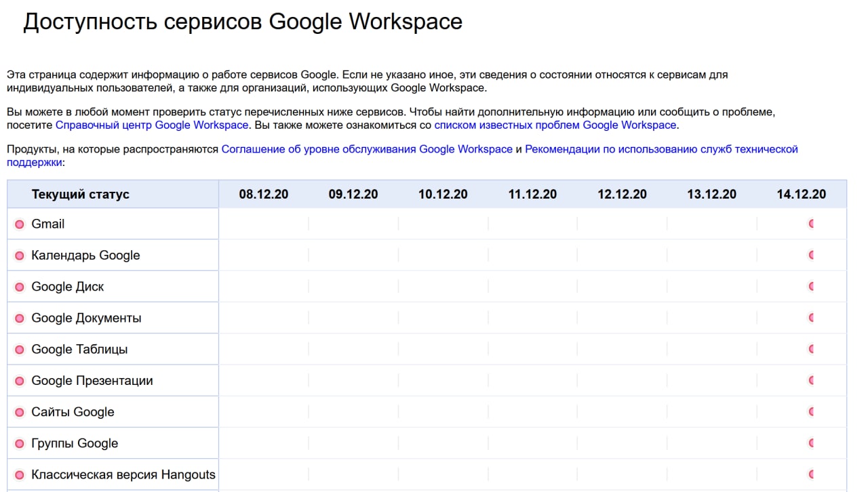Click the status dot next to Сайты Google
This screenshot has width=868, height=492.
[x=20, y=412]
